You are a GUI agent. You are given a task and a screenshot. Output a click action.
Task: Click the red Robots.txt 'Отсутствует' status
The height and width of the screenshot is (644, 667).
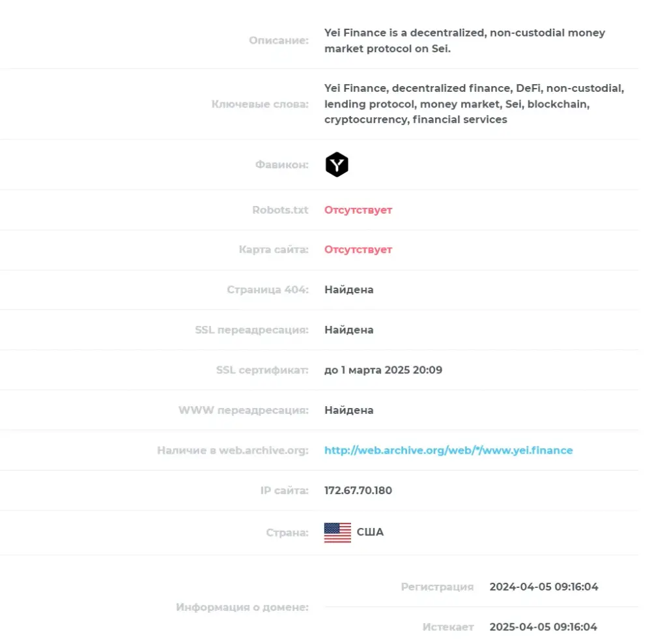point(358,211)
